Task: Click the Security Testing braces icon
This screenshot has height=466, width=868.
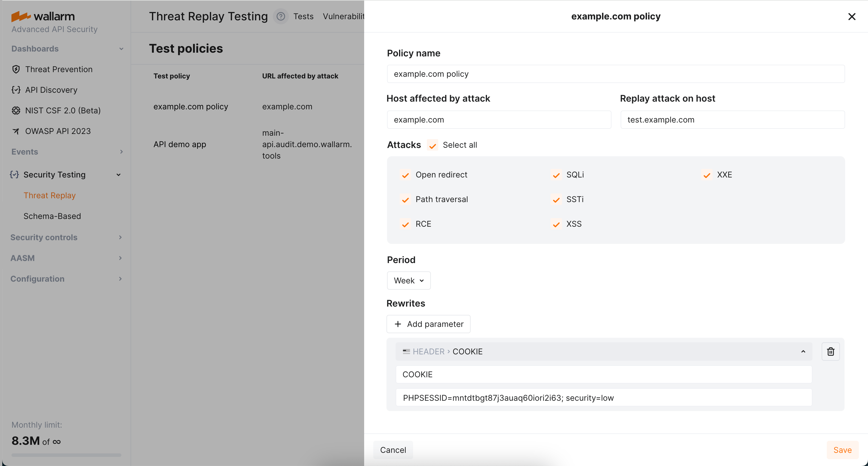Action: (14, 175)
